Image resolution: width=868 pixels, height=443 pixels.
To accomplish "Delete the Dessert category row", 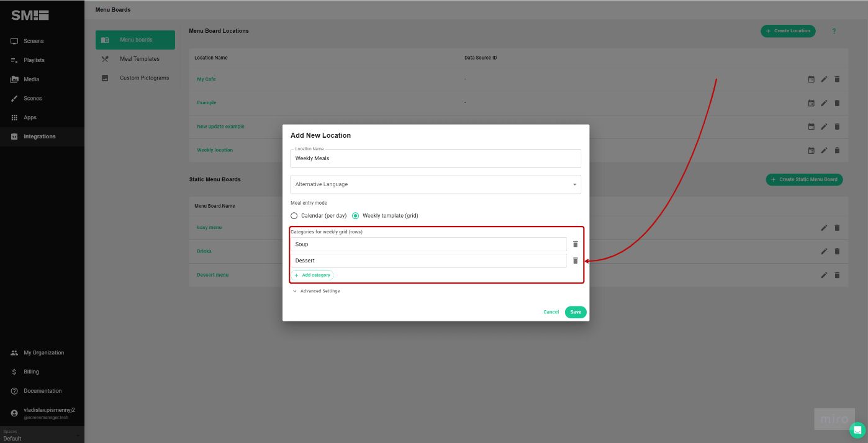I will click(x=575, y=261).
